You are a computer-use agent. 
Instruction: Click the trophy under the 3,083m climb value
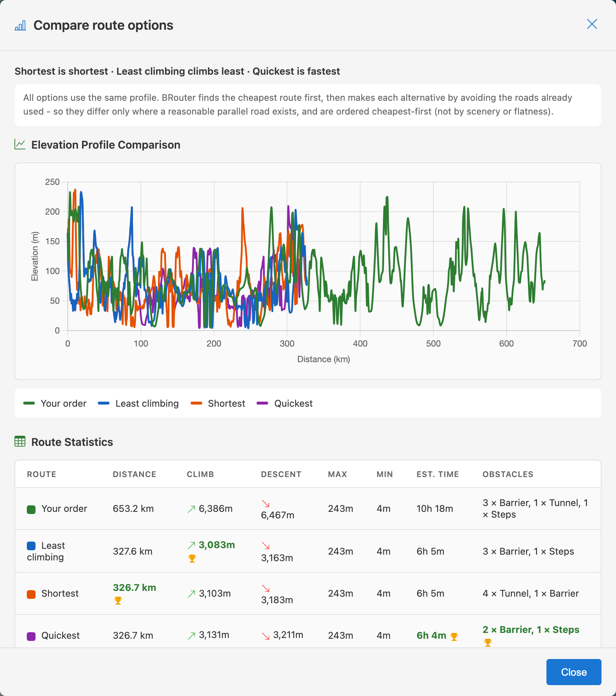click(192, 559)
